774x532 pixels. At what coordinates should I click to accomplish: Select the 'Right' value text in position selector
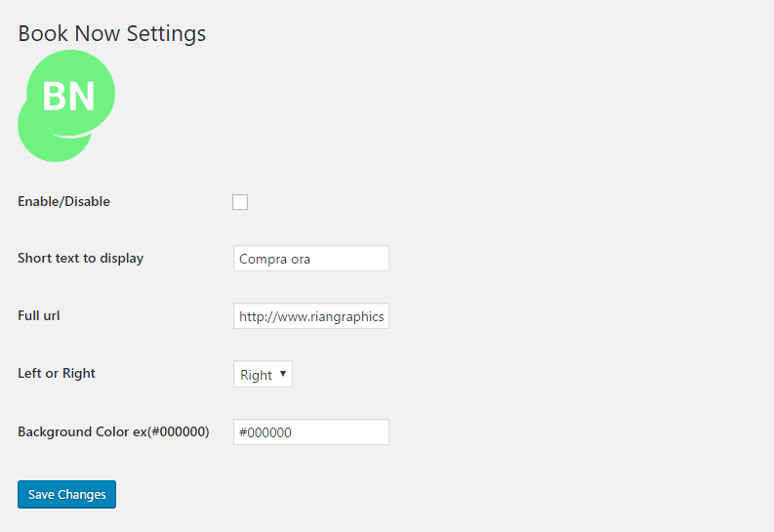(256, 375)
